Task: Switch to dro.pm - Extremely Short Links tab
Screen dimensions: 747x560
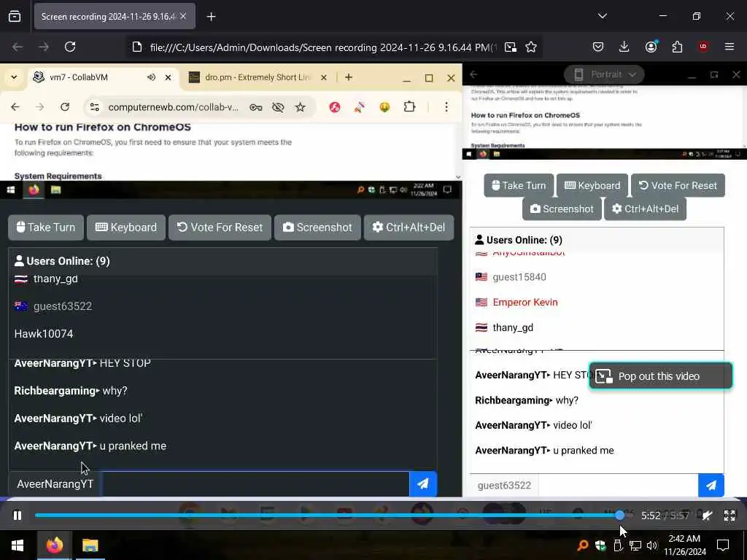Action: 258,77
